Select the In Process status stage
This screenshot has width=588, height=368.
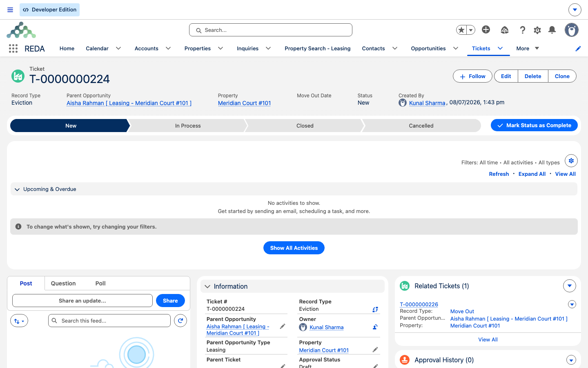[188, 126]
